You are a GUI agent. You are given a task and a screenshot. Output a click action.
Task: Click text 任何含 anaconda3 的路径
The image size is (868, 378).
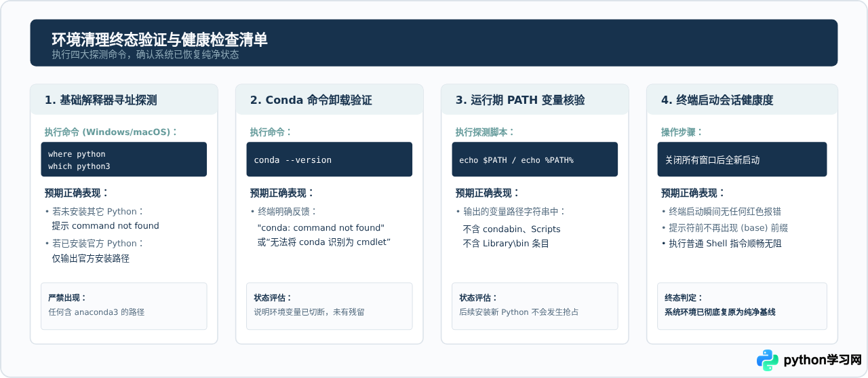96,312
